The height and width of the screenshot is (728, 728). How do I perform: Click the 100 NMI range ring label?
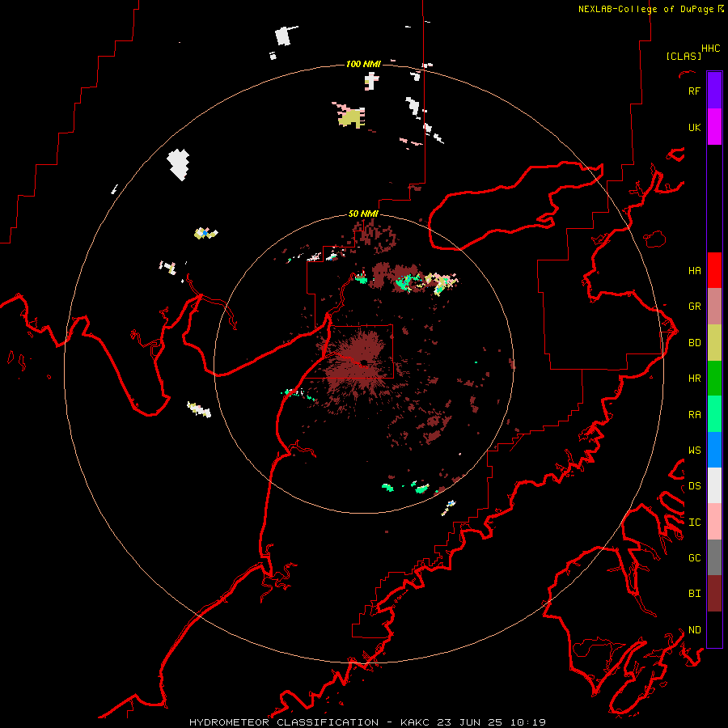[363, 64]
